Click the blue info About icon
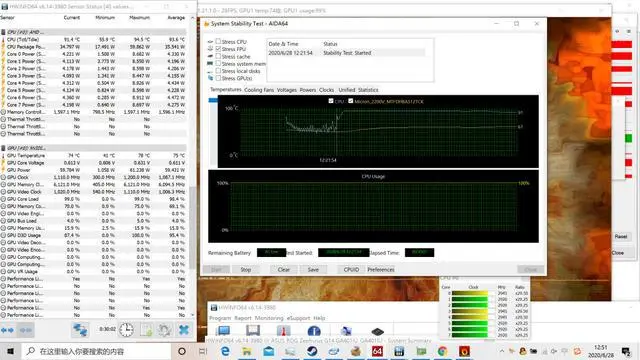Viewport: 640px width, 360px height. point(314,331)
